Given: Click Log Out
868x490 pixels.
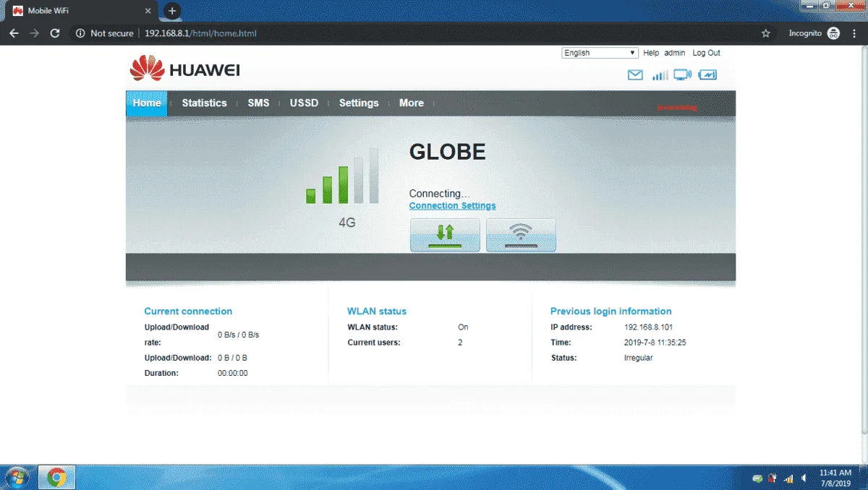Looking at the screenshot, I should pos(706,53).
